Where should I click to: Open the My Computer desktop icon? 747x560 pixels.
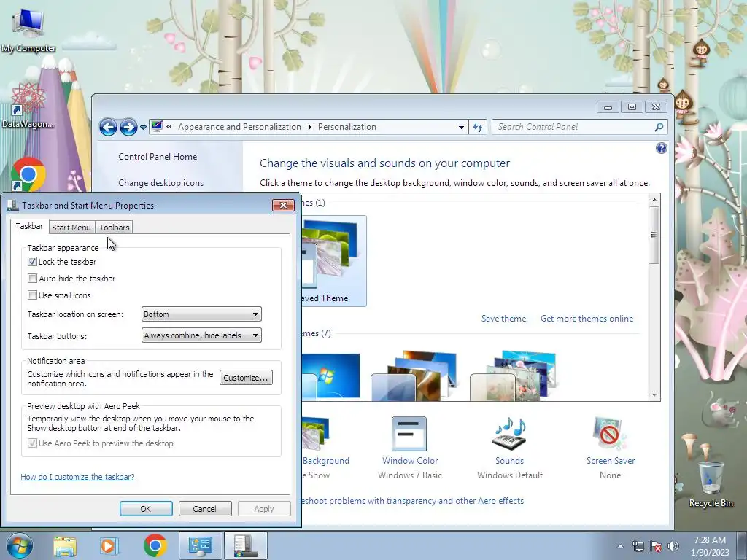pos(28,29)
